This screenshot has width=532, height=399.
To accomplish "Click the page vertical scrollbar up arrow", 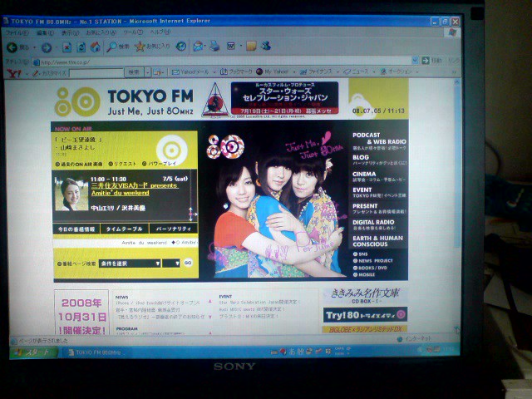I will (x=456, y=81).
